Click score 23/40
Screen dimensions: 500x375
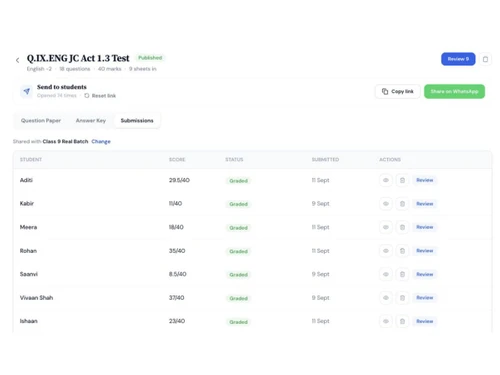click(x=177, y=321)
